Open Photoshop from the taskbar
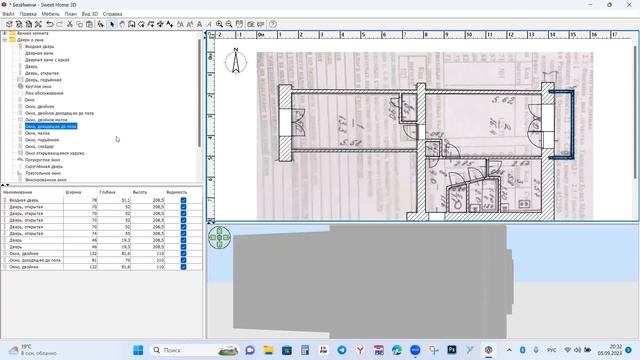This screenshot has width=640, height=360. 452,350
